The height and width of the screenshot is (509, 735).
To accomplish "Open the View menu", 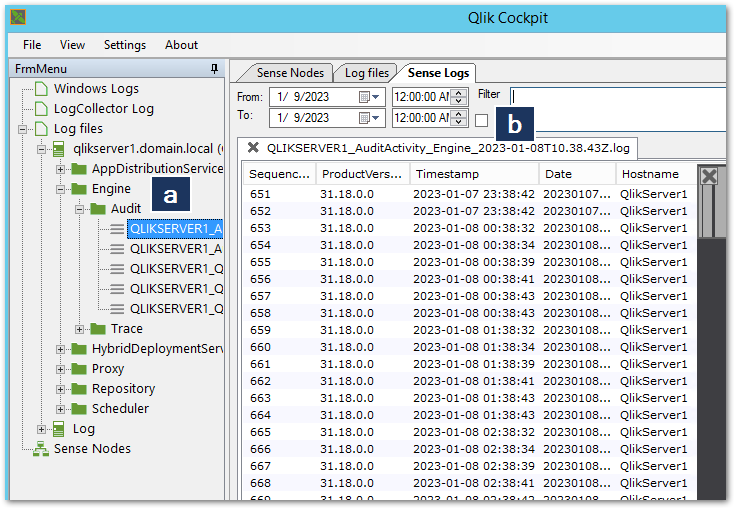I will 72,45.
